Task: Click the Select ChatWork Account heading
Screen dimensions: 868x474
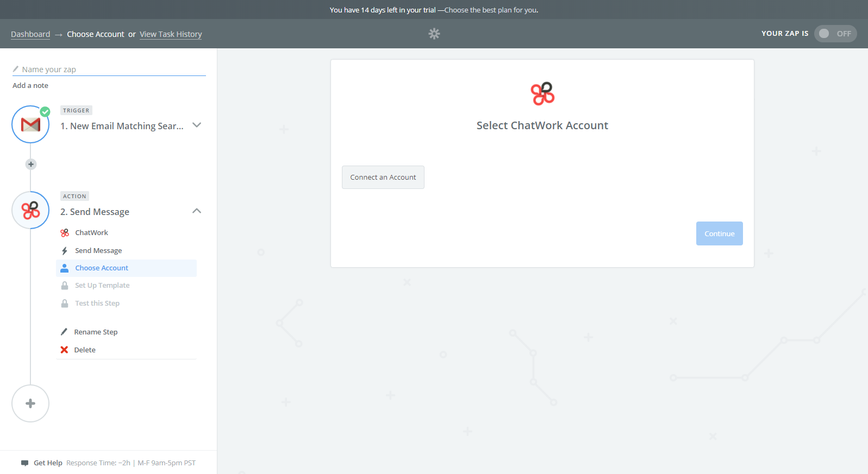Action: tap(542, 125)
